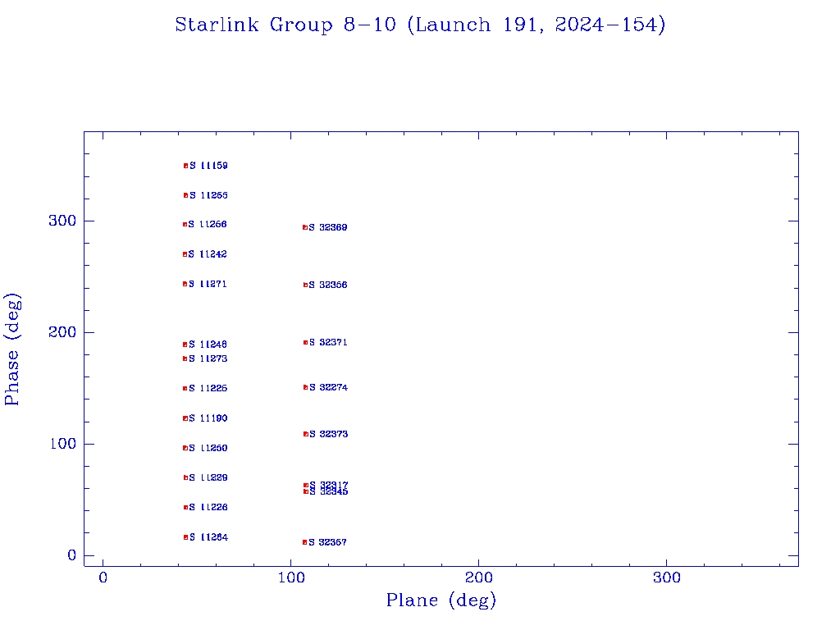Image resolution: width=840 pixels, height=630 pixels.
Task: Click the 0 tick label on Plane axis
Action: pos(103,578)
